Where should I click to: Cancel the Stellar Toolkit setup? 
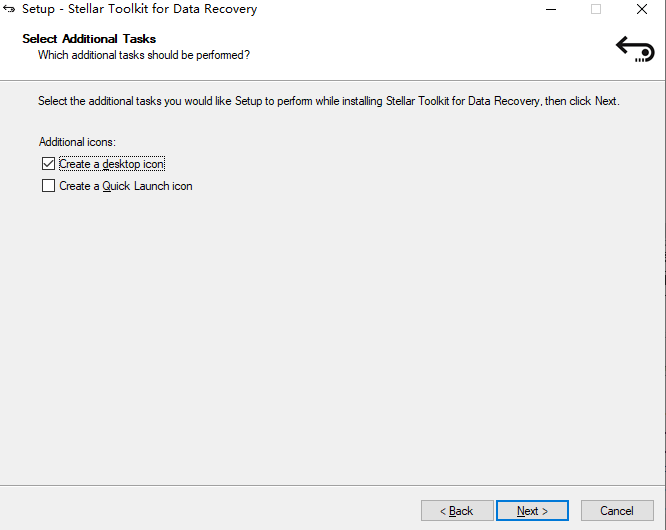(617, 511)
